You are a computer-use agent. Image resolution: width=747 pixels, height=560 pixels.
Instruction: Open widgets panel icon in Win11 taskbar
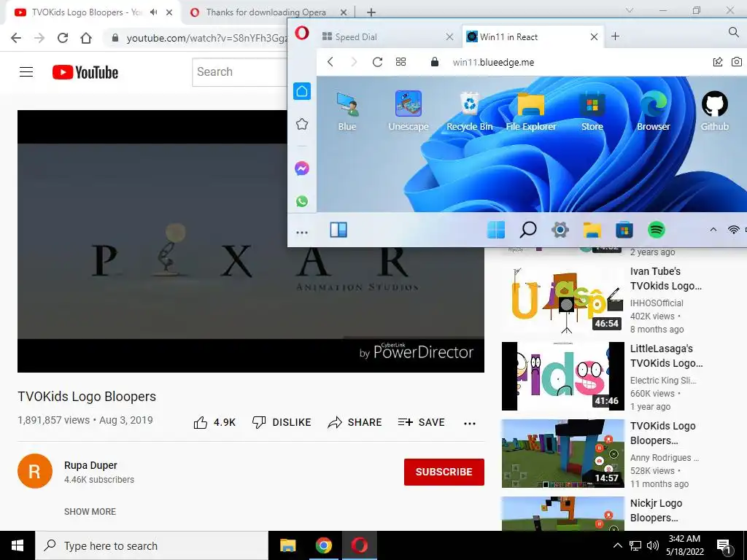coord(338,230)
